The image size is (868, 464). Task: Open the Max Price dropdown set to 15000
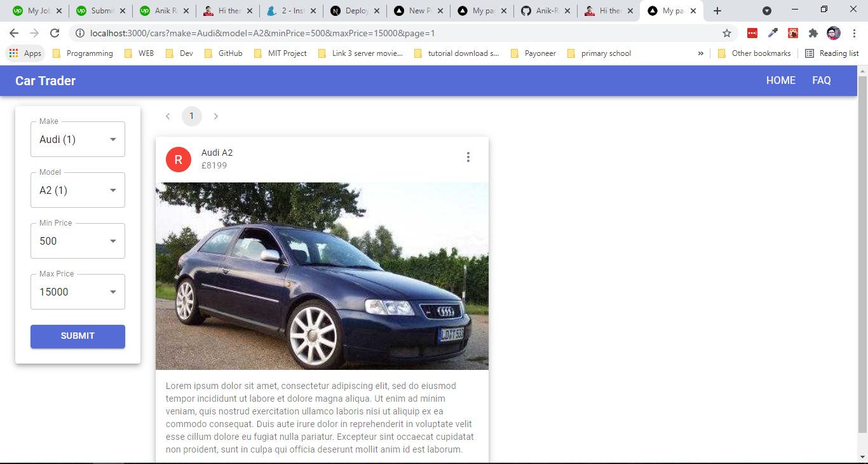(x=78, y=292)
